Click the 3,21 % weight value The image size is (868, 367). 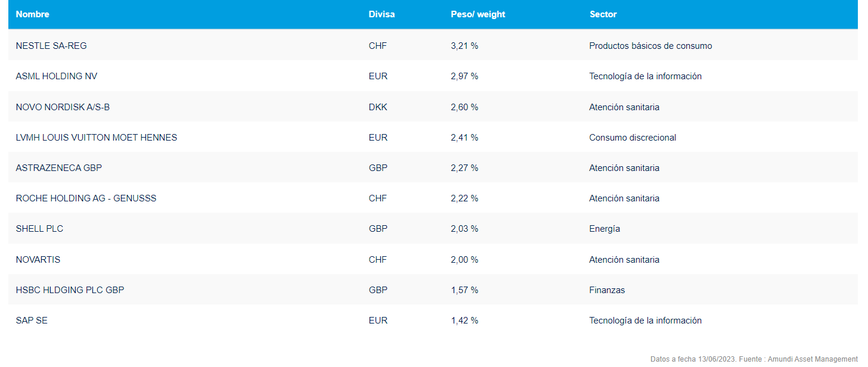coord(464,46)
